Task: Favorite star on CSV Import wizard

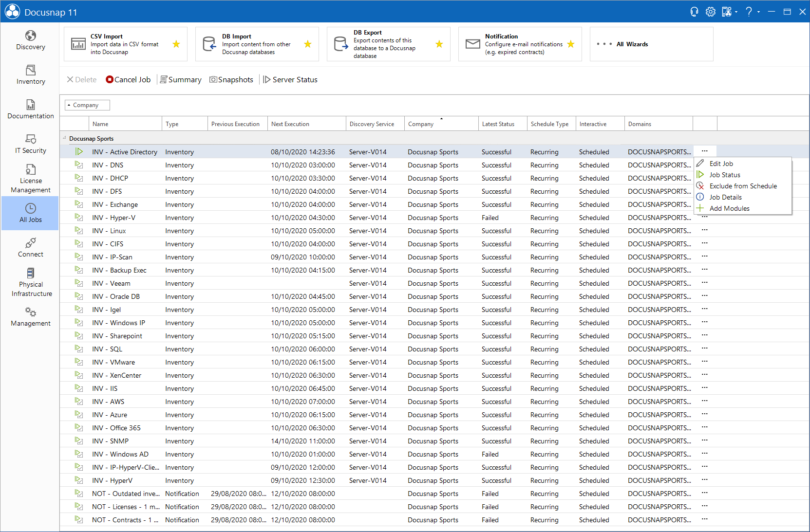Action: pyautogui.click(x=176, y=44)
